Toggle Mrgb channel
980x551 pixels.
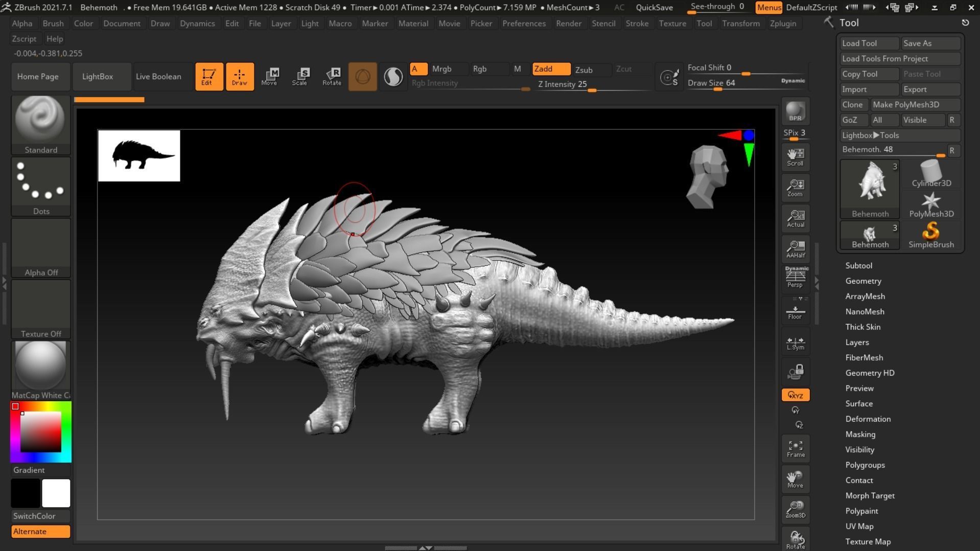tap(449, 69)
